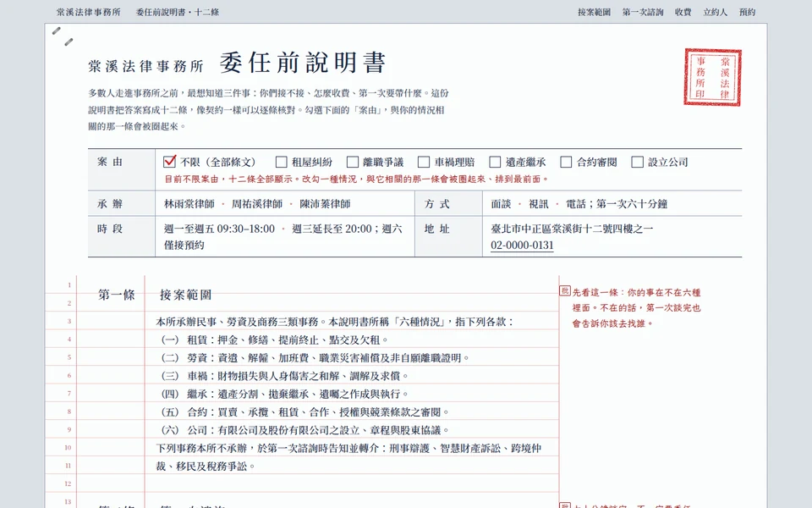
Task: Click the 案由 row label
Action: [x=110, y=162]
